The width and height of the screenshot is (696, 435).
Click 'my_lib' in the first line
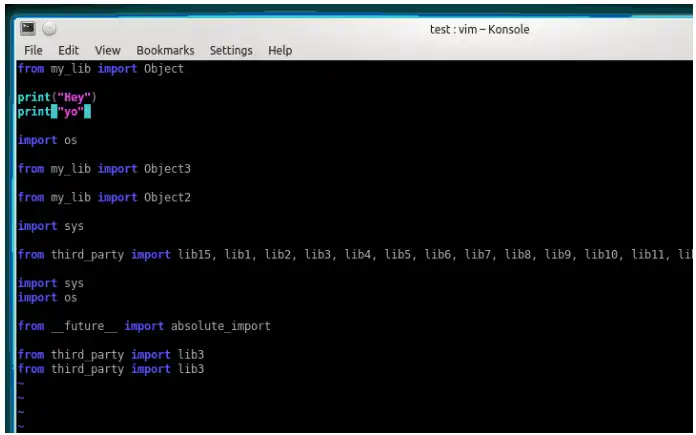tap(71, 69)
